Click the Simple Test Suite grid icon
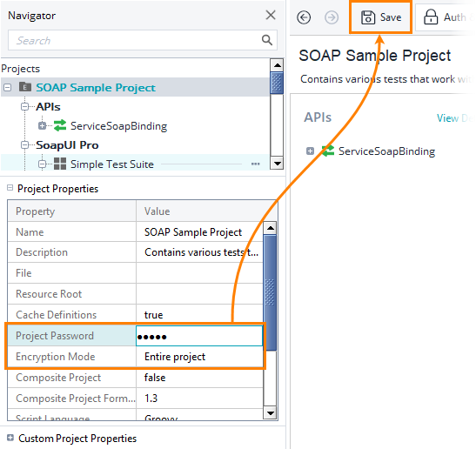This screenshot has height=449, width=476. click(x=60, y=164)
